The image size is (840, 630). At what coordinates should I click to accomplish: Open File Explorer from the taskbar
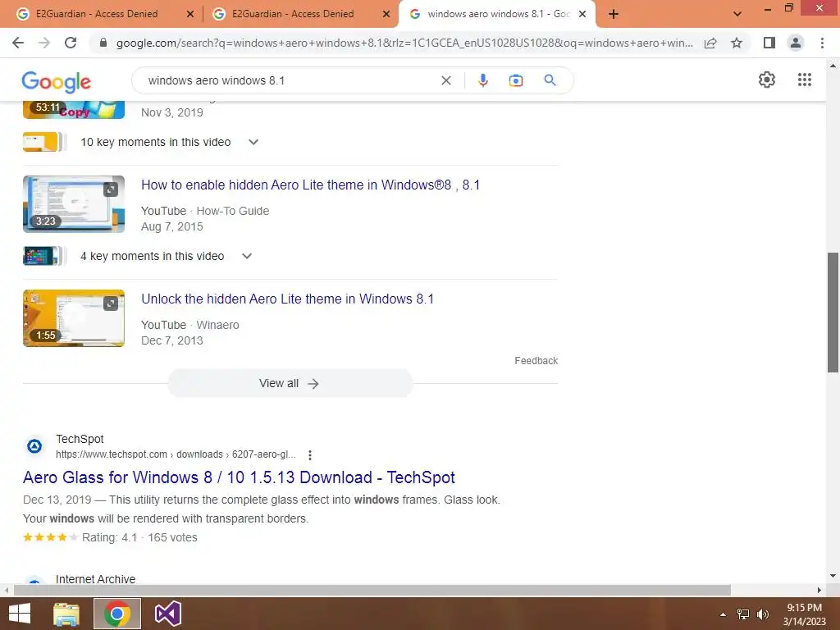click(x=66, y=614)
